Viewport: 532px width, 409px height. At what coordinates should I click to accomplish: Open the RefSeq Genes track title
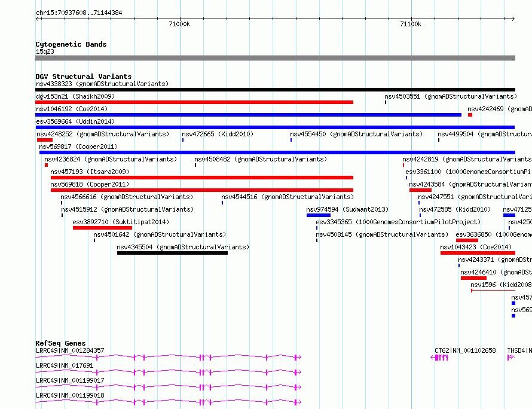[x=60, y=343]
